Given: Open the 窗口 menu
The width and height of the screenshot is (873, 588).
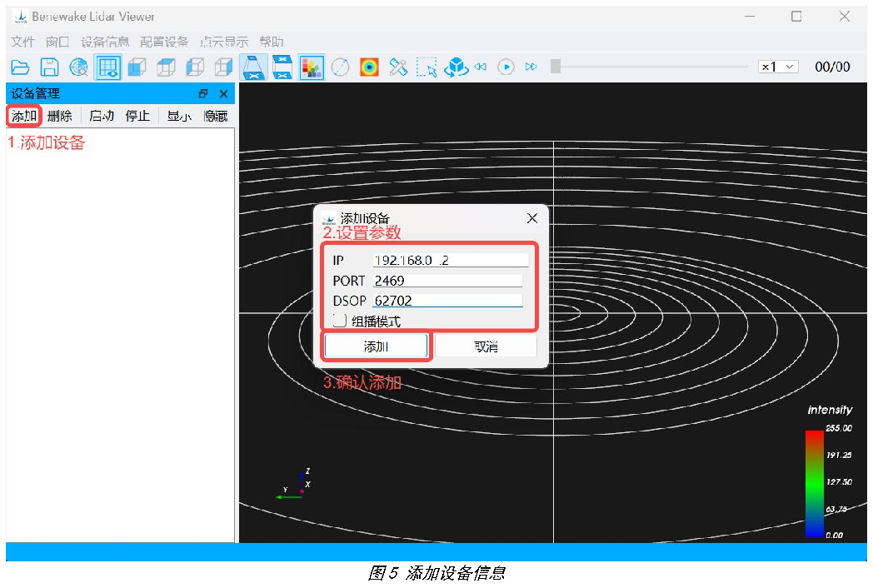Looking at the screenshot, I should click(57, 42).
